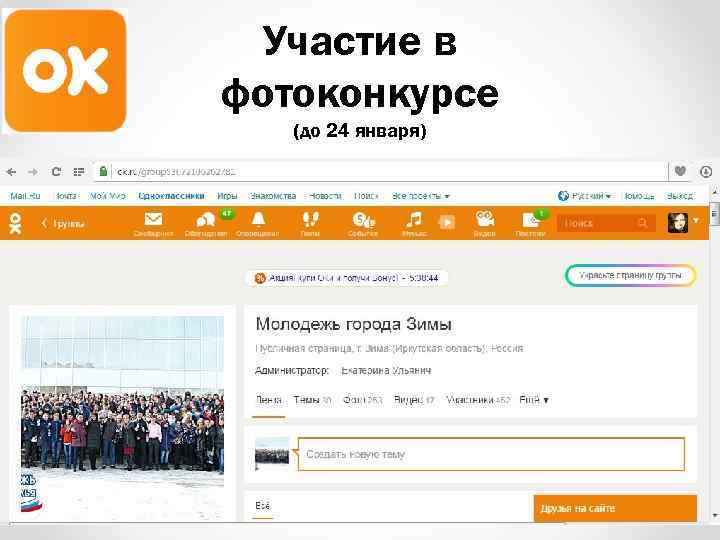Open Поиск in the portal bar
Screen dimensions: 720x540
(x=366, y=196)
